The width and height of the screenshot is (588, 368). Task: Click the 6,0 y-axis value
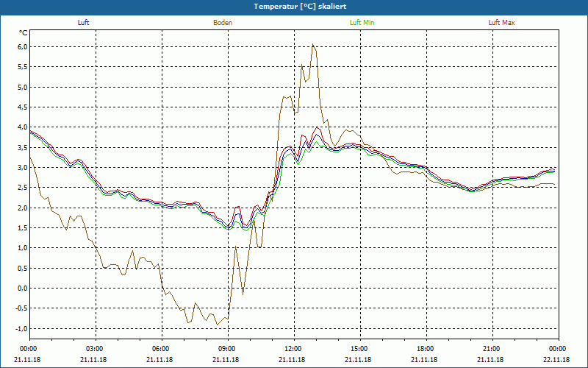(23, 47)
